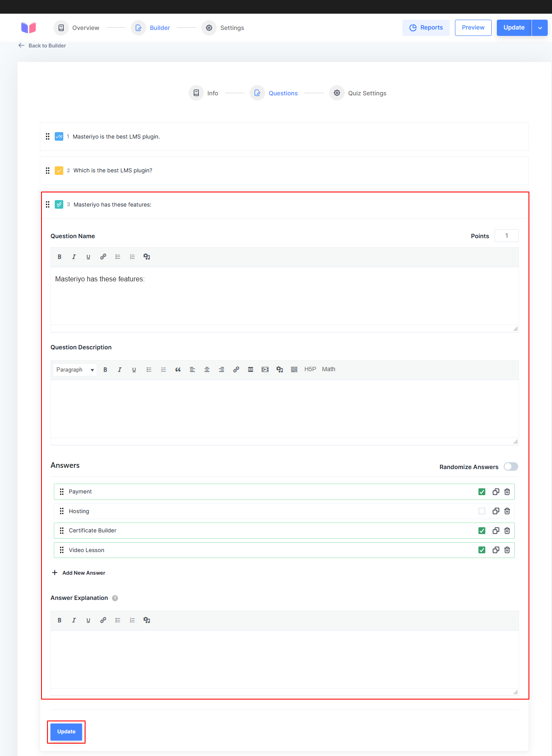
Task: Insert link in Question Name toolbar
Action: tap(103, 257)
